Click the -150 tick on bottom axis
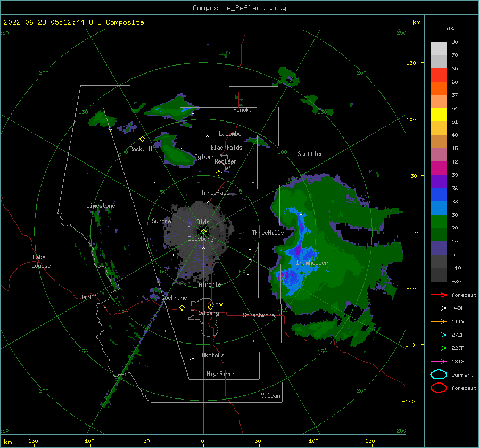Viewport: 479px width, 448px height. tap(31, 441)
